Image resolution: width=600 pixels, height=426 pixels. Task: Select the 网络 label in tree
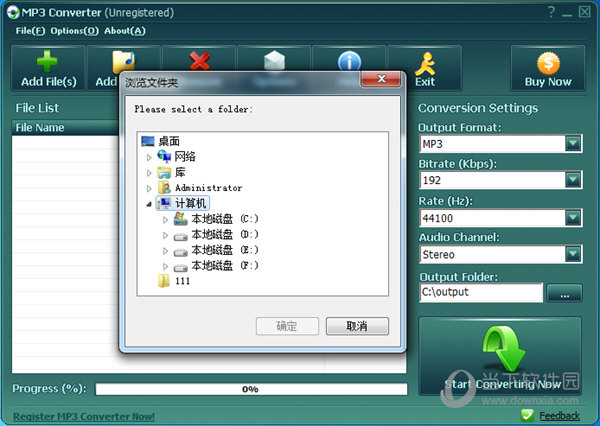(185, 157)
